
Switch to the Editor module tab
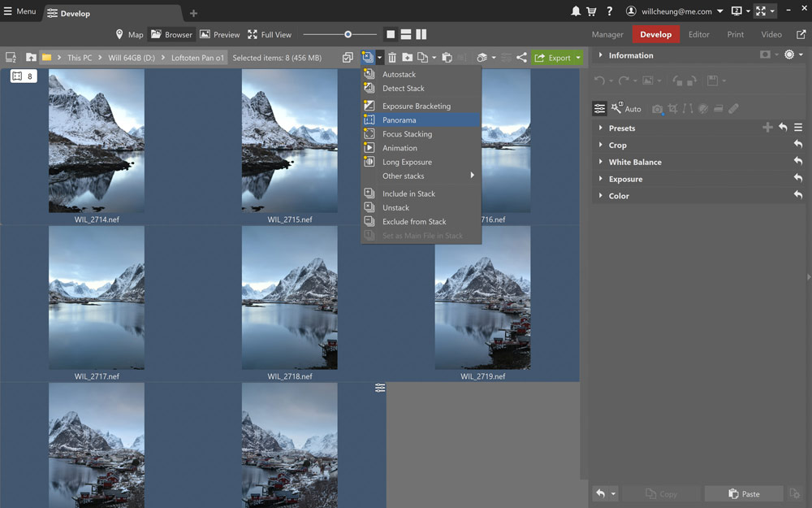698,34
